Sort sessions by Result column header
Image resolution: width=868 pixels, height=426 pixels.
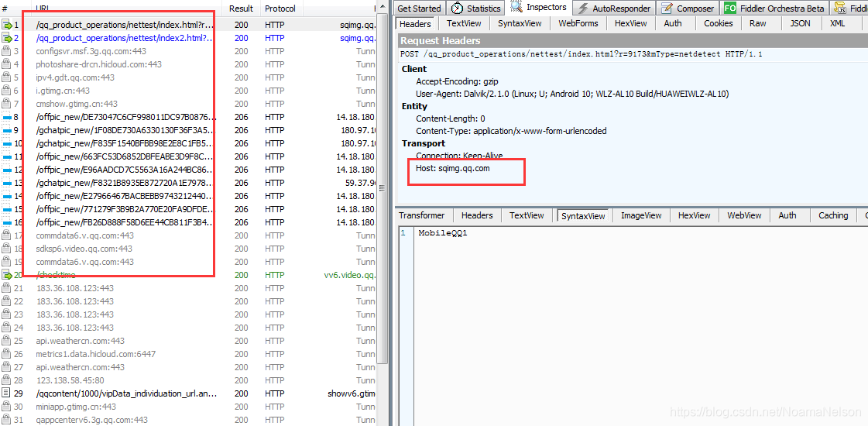click(241, 9)
